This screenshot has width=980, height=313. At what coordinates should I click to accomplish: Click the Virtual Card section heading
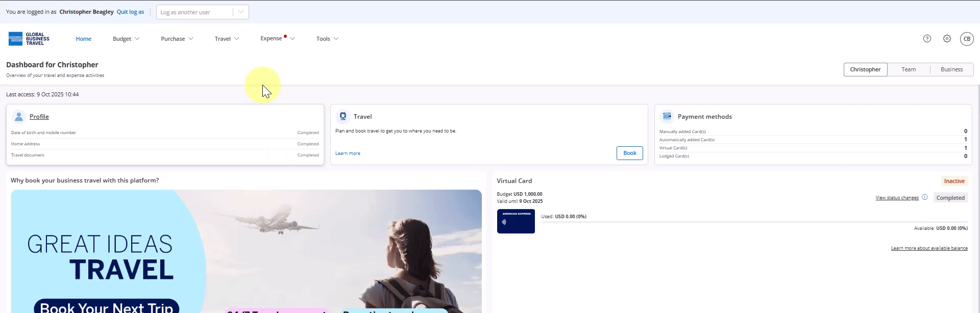point(514,181)
